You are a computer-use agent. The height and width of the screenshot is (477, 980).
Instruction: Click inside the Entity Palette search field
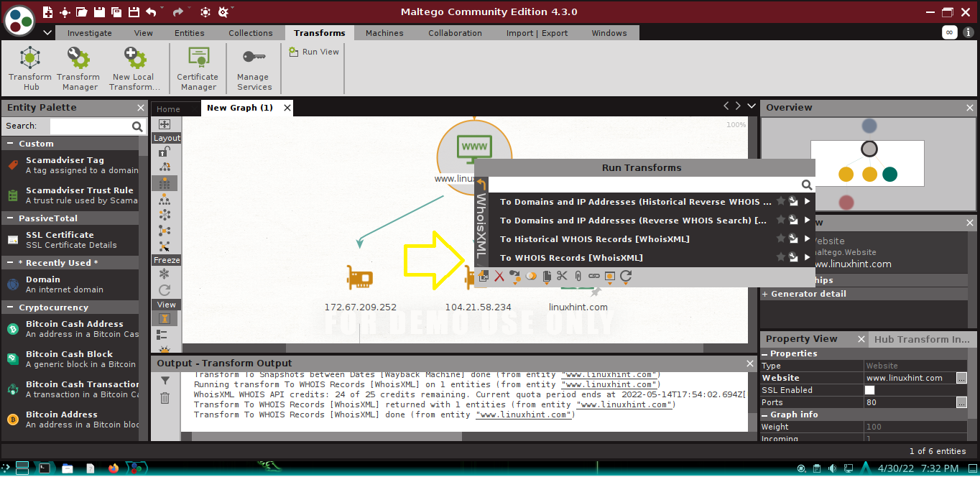[91, 126]
